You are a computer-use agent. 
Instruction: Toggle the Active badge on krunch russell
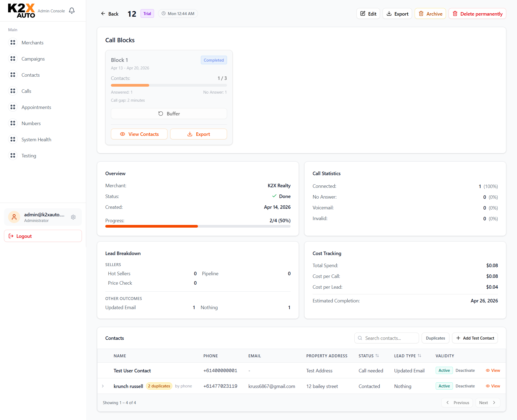[x=444, y=386]
